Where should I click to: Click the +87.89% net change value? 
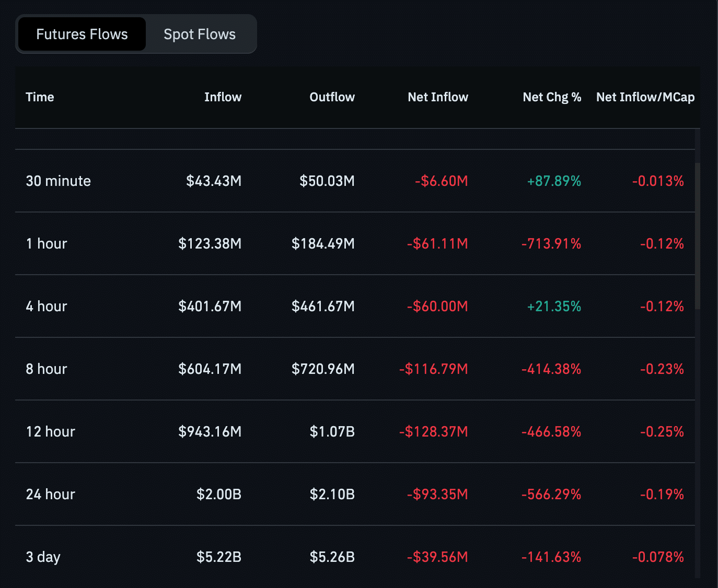(553, 181)
